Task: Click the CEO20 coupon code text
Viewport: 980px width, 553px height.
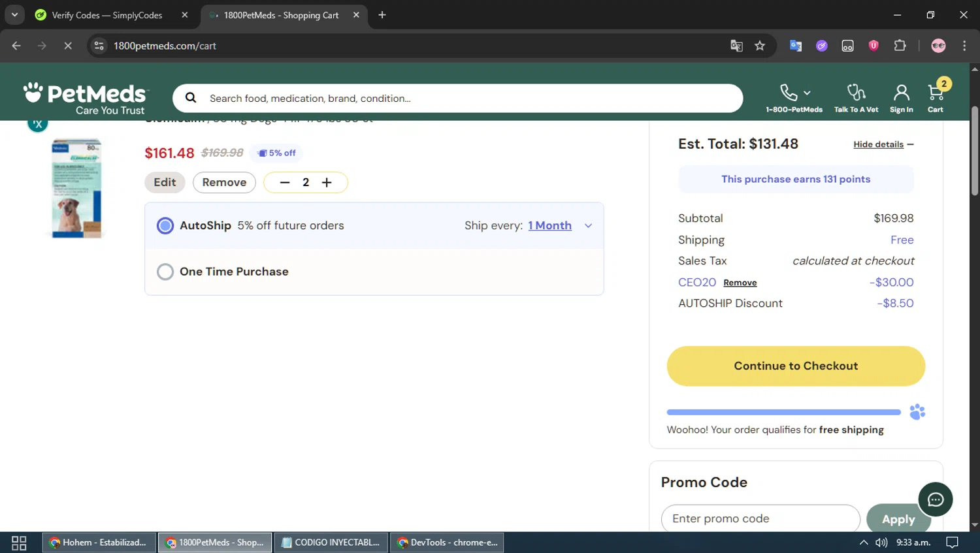Action: (697, 282)
